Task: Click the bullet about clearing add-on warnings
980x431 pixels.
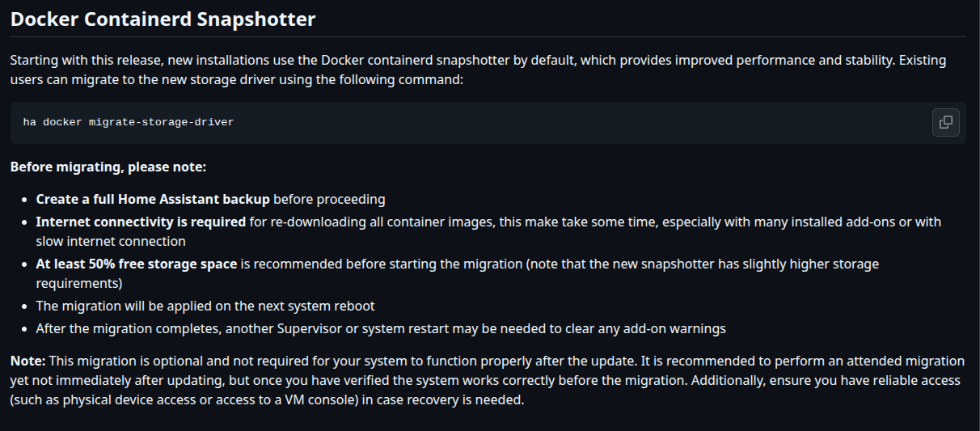Action: click(380, 328)
